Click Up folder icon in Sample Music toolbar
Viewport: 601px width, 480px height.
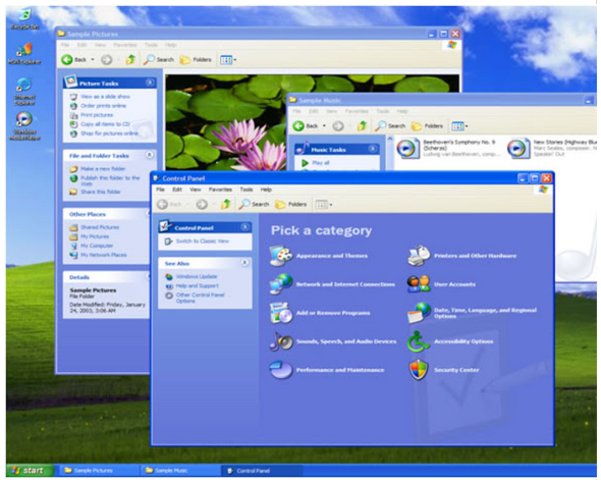(x=362, y=126)
